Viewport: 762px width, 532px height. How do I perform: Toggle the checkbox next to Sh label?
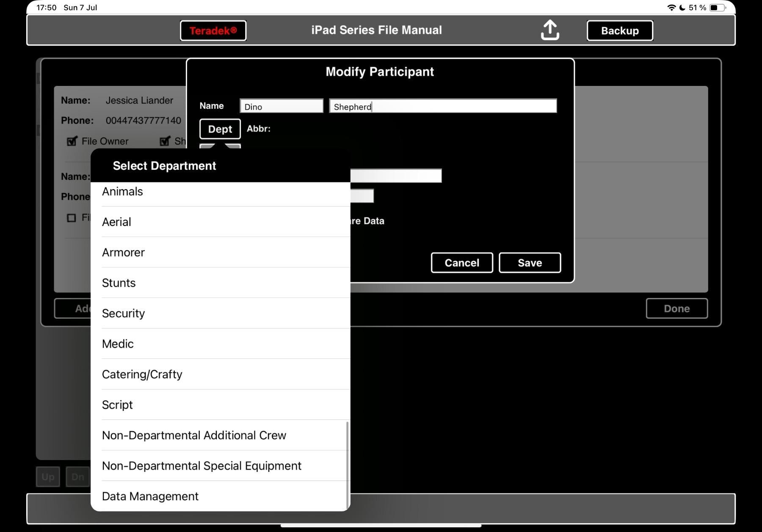[165, 141]
